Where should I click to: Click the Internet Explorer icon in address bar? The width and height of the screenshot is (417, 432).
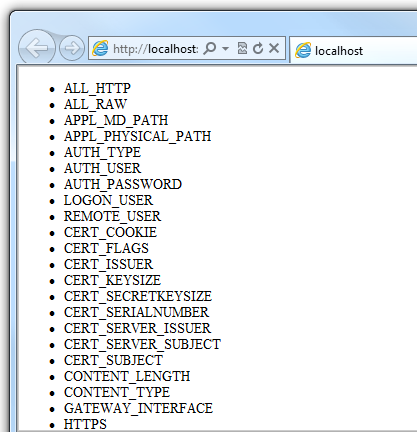100,48
